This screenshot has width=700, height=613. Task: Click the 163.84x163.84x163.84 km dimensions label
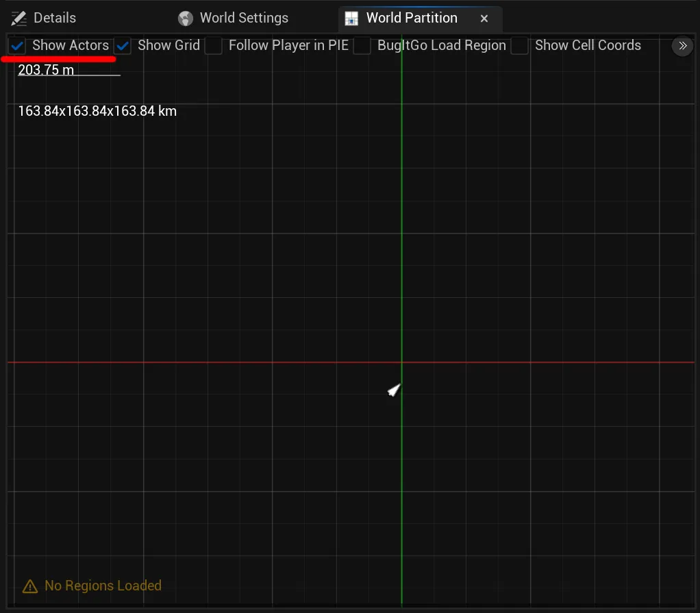coord(97,111)
